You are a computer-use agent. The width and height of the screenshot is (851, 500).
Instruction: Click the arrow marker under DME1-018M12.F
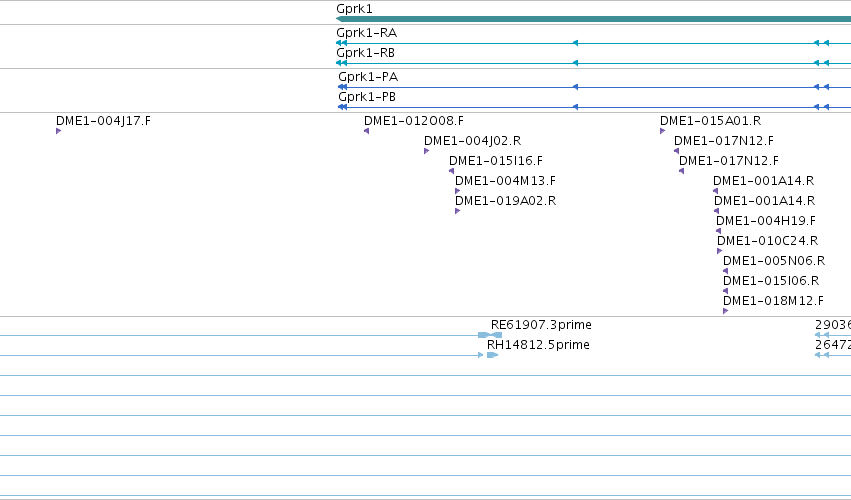[726, 311]
